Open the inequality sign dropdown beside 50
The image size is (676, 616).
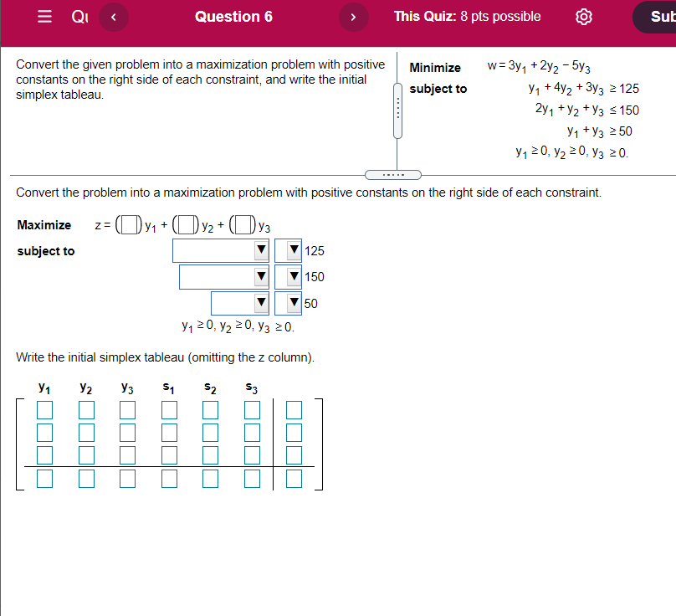coord(288,303)
